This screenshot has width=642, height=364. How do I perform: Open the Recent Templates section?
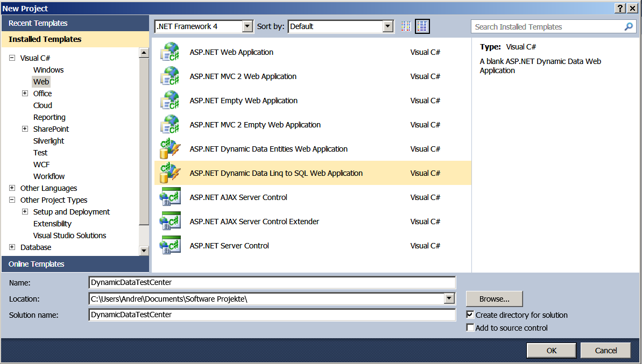point(37,23)
